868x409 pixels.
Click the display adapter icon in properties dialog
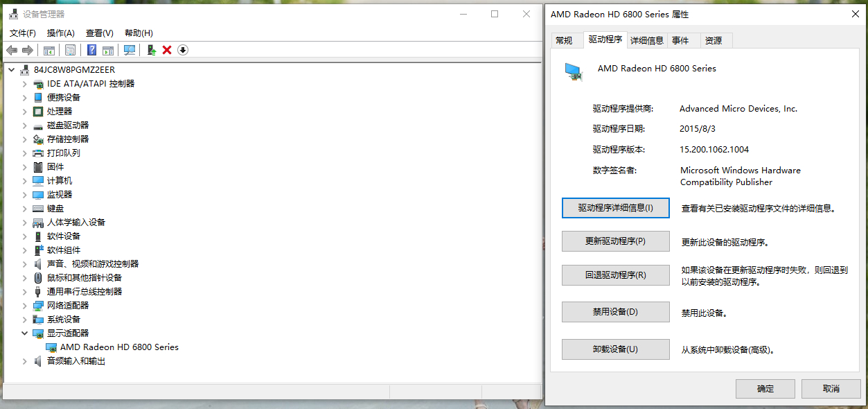coord(574,71)
